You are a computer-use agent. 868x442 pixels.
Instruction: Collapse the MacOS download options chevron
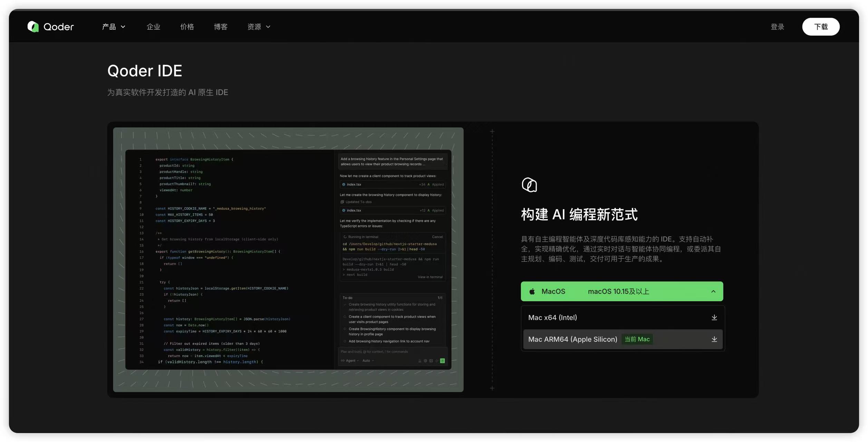[713, 291]
